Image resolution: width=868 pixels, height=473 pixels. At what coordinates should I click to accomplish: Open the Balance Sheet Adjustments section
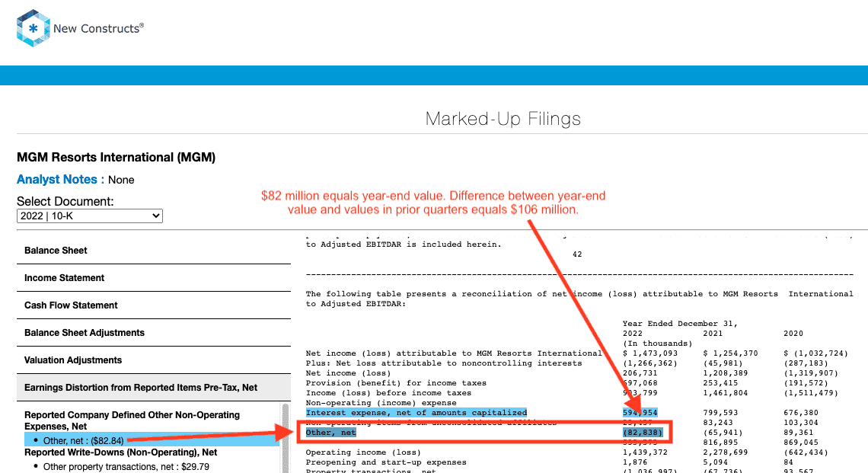click(153, 333)
